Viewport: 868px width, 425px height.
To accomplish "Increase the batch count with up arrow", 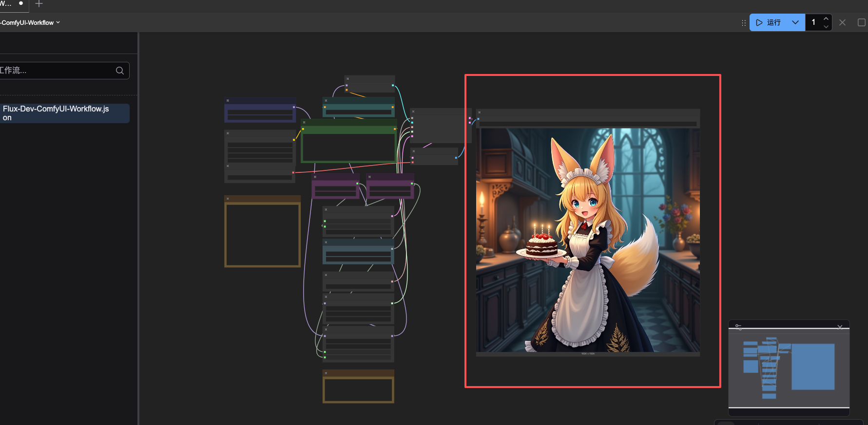I will [826, 18].
